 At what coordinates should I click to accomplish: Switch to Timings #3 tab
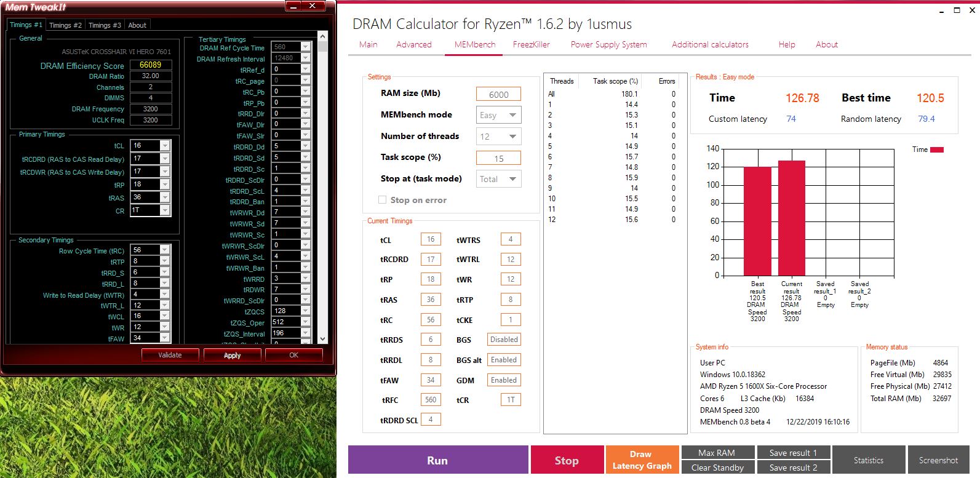pyautogui.click(x=105, y=25)
